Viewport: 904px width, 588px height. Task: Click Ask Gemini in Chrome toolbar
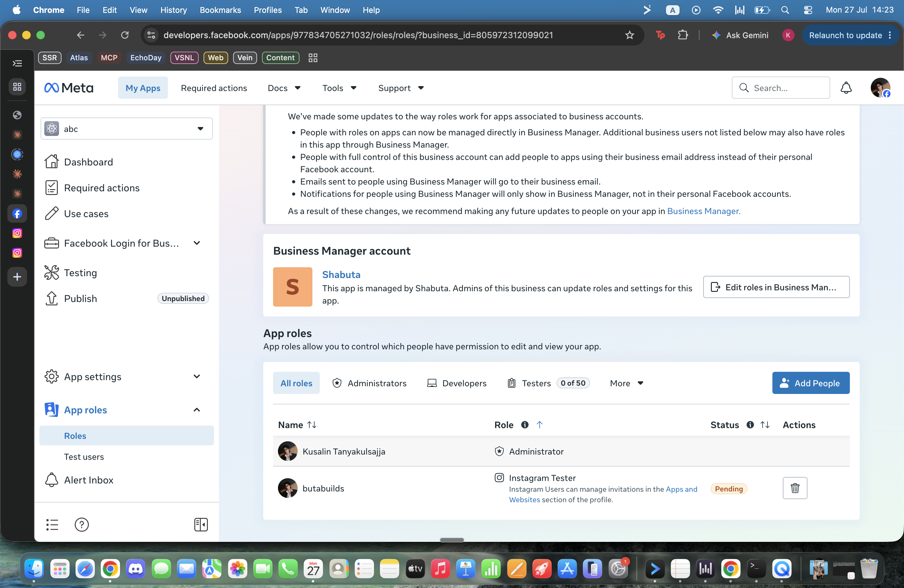pos(740,35)
